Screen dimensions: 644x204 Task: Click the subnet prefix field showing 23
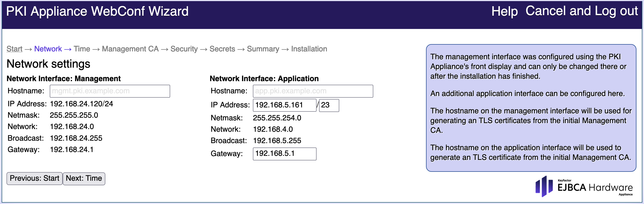point(329,105)
